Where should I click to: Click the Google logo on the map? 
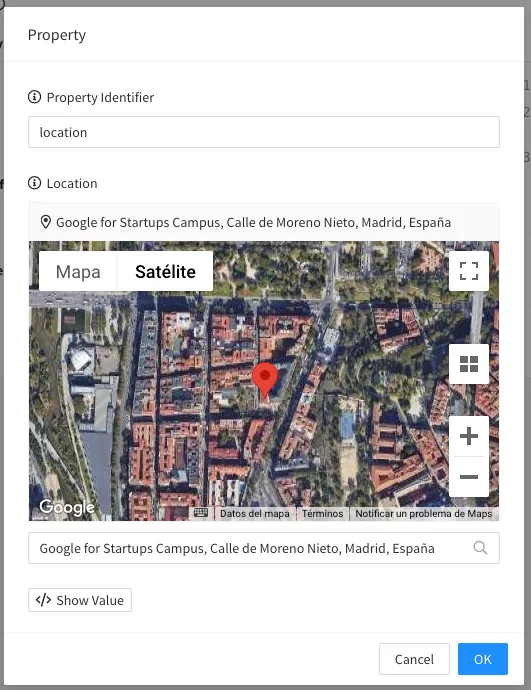tap(67, 507)
